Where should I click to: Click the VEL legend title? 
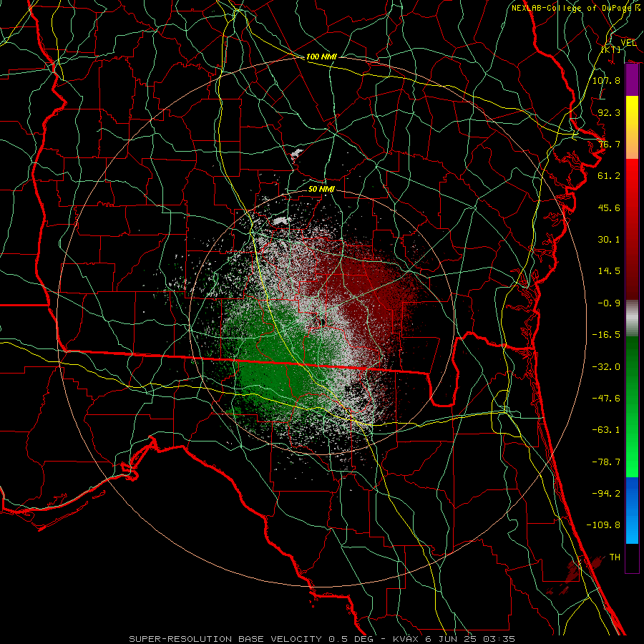[628, 43]
